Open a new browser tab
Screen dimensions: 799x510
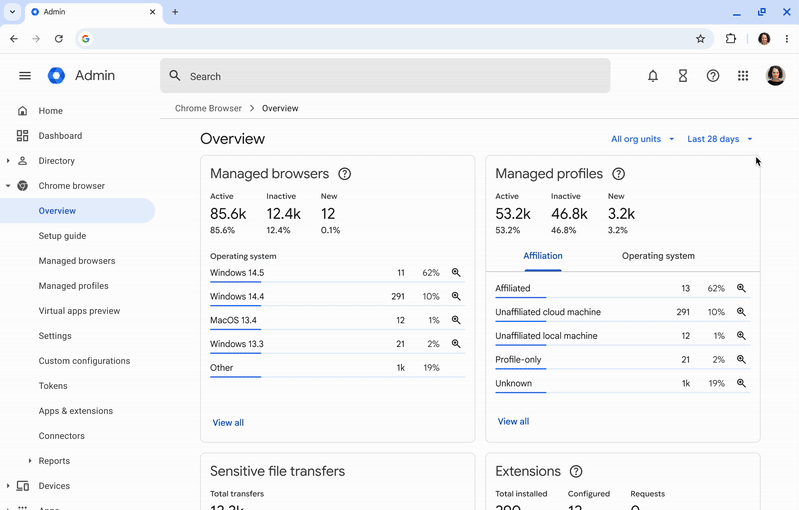pyautogui.click(x=175, y=12)
